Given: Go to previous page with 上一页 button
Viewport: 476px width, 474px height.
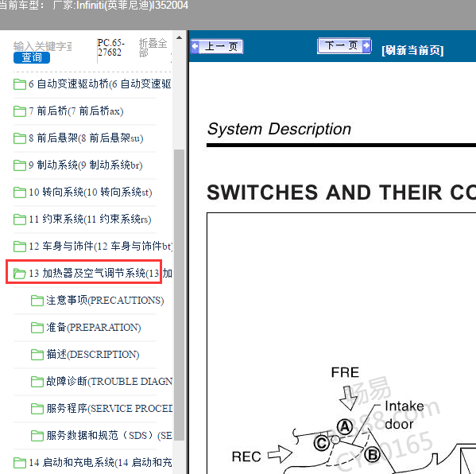Looking at the screenshot, I should (217, 46).
